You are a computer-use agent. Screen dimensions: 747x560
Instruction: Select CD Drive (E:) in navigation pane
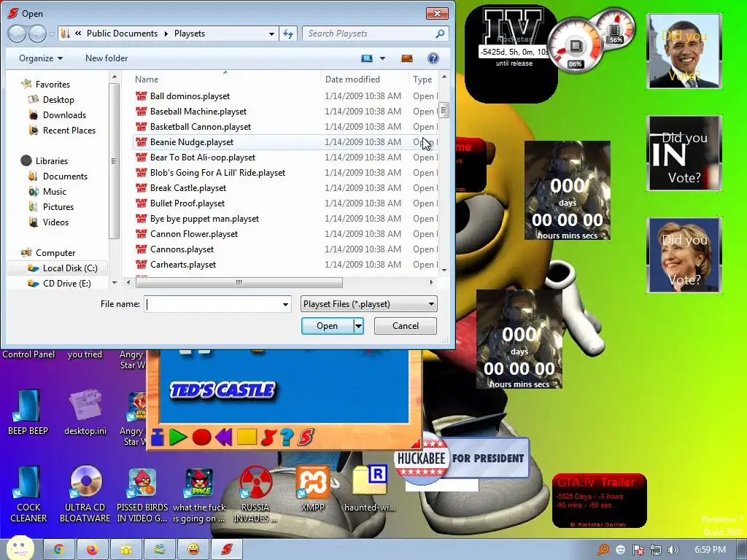click(66, 284)
